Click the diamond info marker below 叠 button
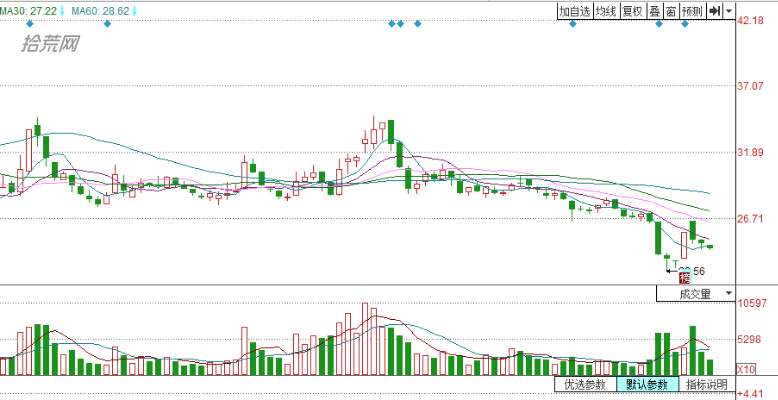 point(659,23)
